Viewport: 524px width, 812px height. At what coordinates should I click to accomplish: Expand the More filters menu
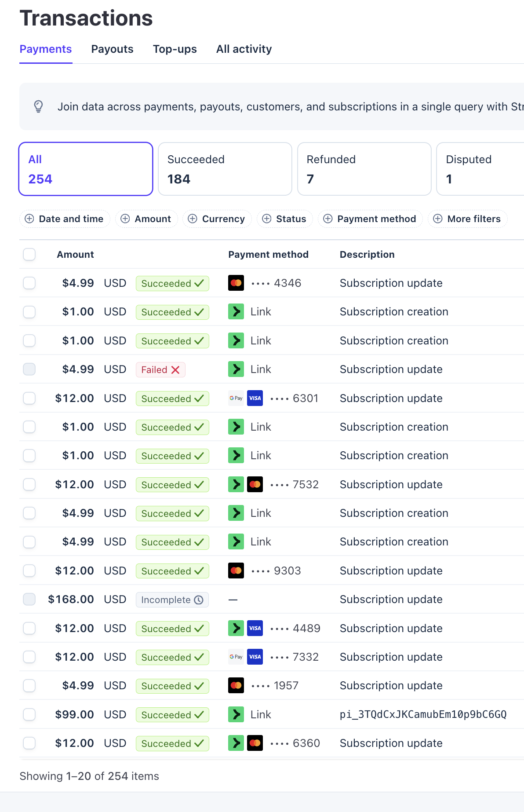pos(468,219)
